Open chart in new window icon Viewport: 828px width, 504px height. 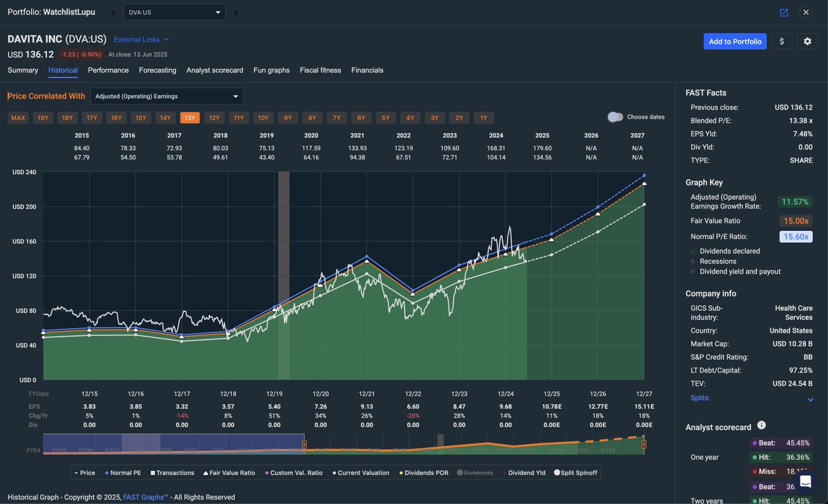point(784,12)
